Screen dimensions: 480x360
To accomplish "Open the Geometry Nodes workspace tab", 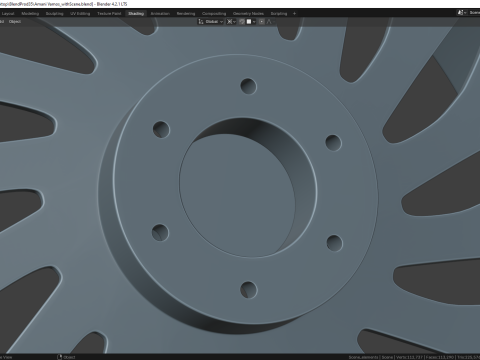I will [248, 14].
